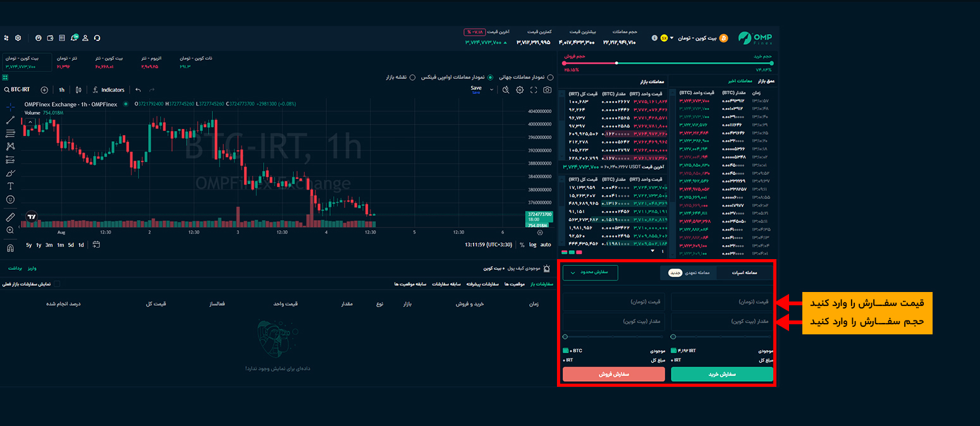Switch to عمق بازار tab

pos(766,81)
